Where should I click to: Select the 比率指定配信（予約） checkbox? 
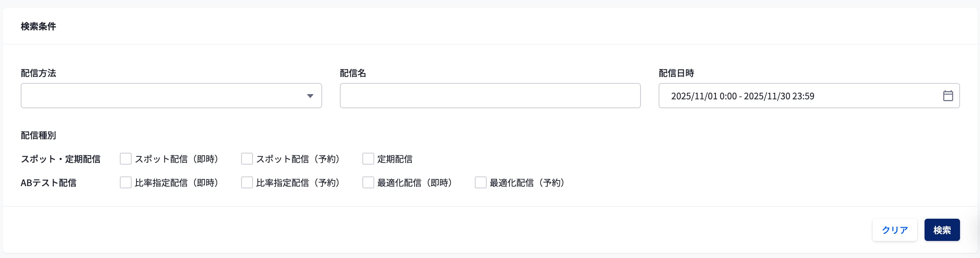pos(247,182)
